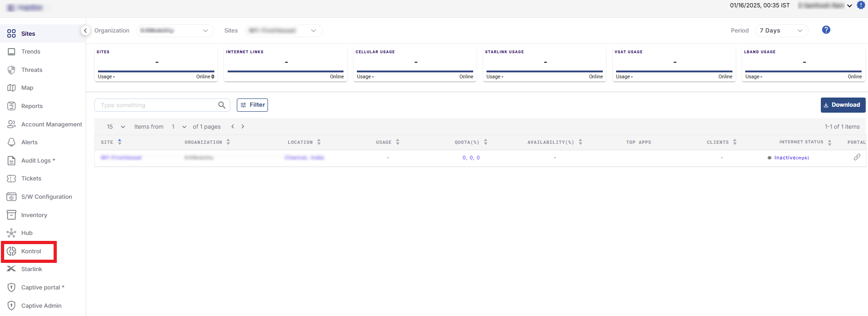Open the portal link icon in site row
Image resolution: width=868 pixels, height=316 pixels.
click(857, 157)
